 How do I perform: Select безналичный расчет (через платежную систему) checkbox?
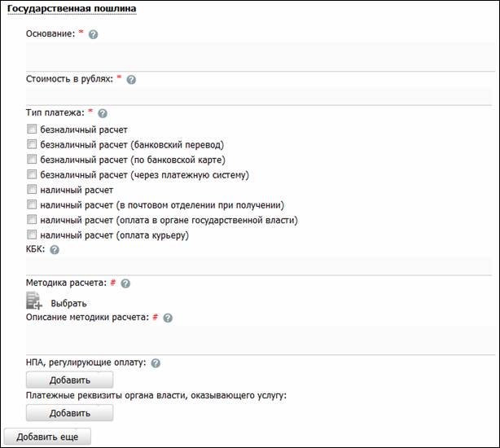(32, 174)
